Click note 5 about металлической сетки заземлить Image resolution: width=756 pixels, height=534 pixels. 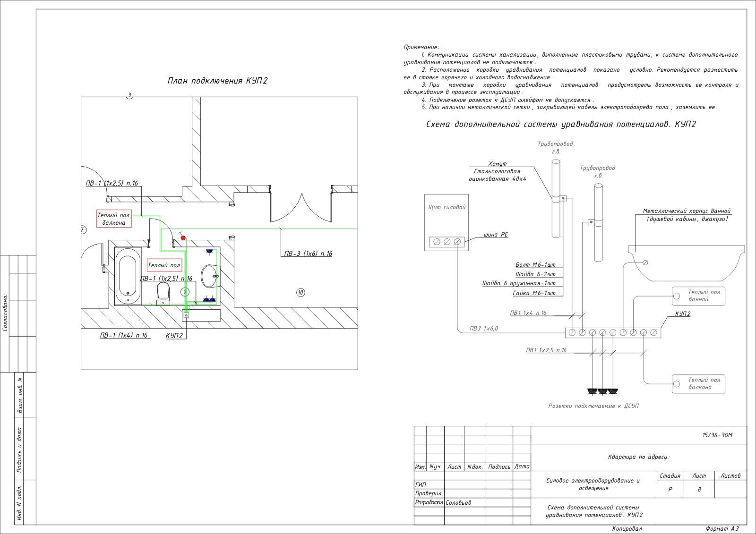[x=569, y=107]
